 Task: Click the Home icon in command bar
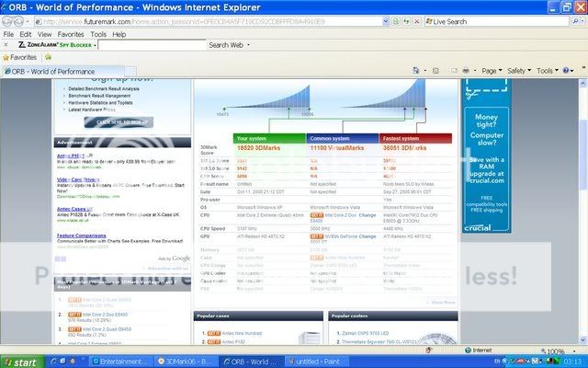(x=416, y=71)
